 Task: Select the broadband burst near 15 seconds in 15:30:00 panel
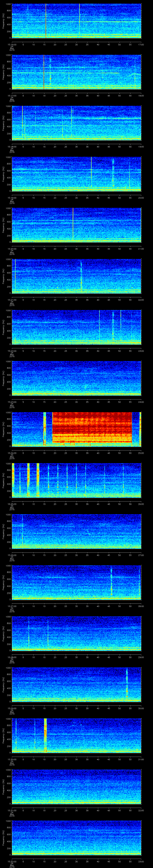45,736
